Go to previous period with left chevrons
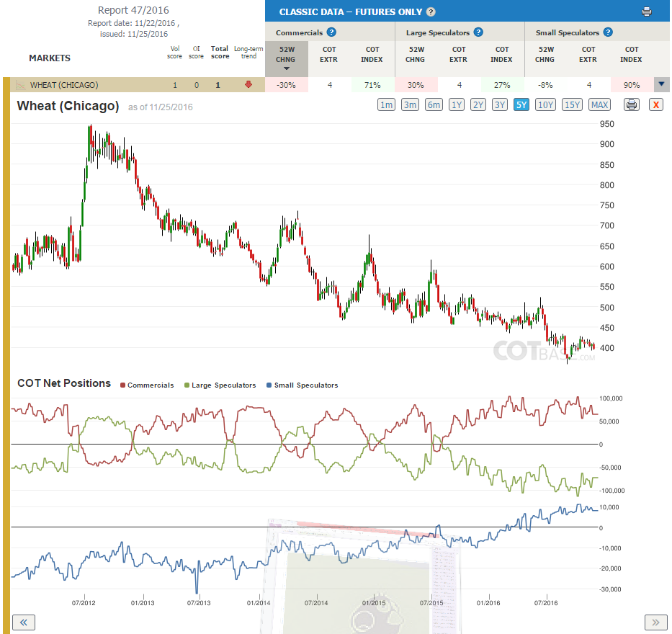The width and height of the screenshot is (672, 634). click(x=24, y=622)
